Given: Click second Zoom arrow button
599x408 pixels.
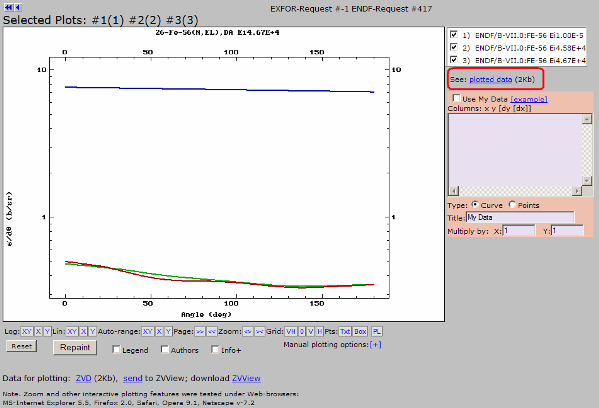Looking at the screenshot, I should (259, 332).
